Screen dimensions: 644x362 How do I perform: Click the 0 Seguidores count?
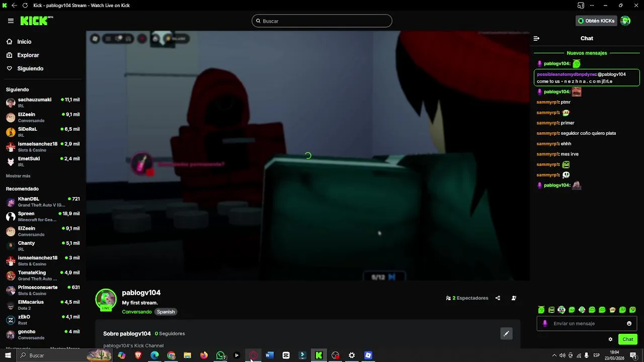170,333
